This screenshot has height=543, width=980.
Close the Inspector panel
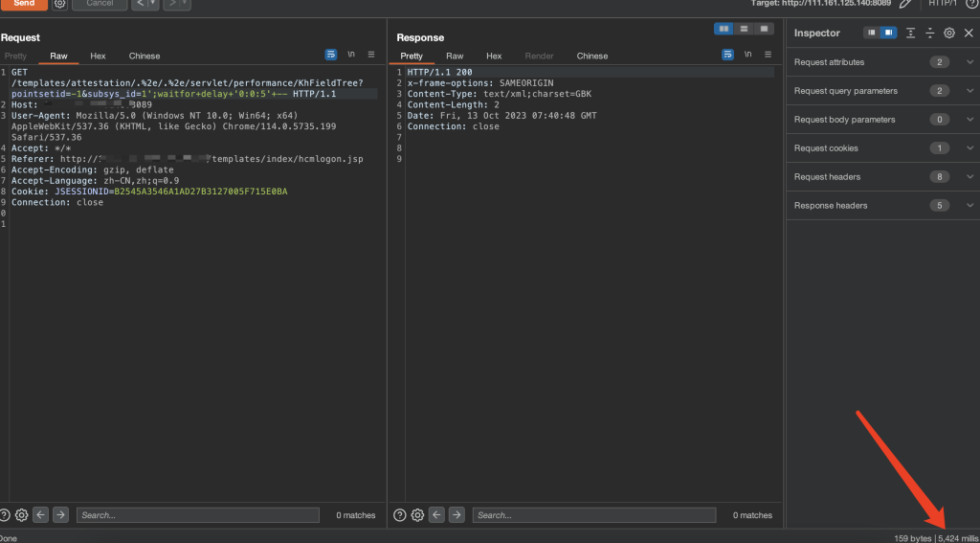coord(969,33)
